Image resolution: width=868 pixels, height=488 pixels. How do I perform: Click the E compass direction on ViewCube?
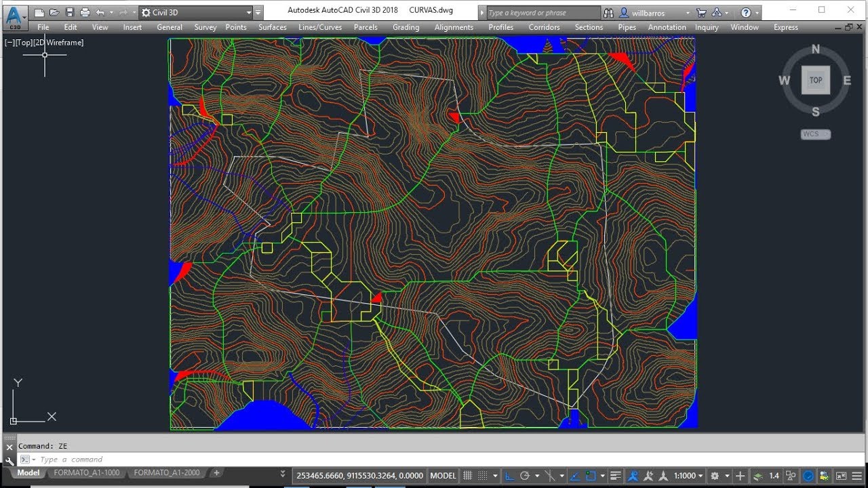847,81
